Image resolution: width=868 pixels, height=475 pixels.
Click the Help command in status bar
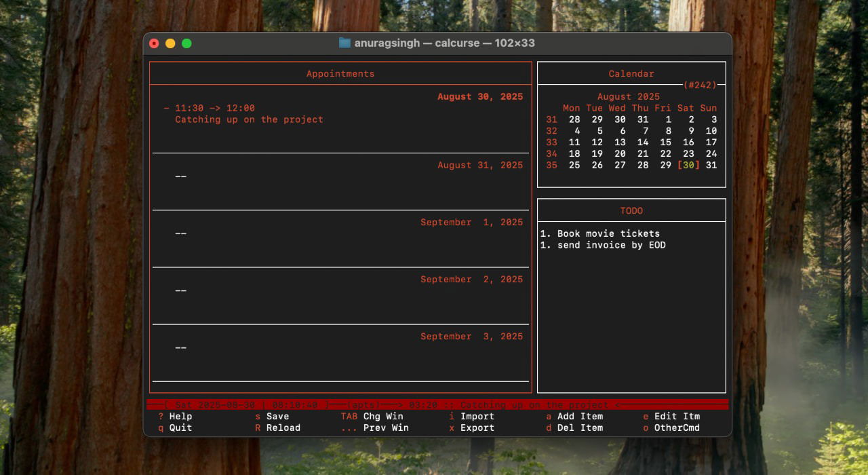tap(180, 417)
